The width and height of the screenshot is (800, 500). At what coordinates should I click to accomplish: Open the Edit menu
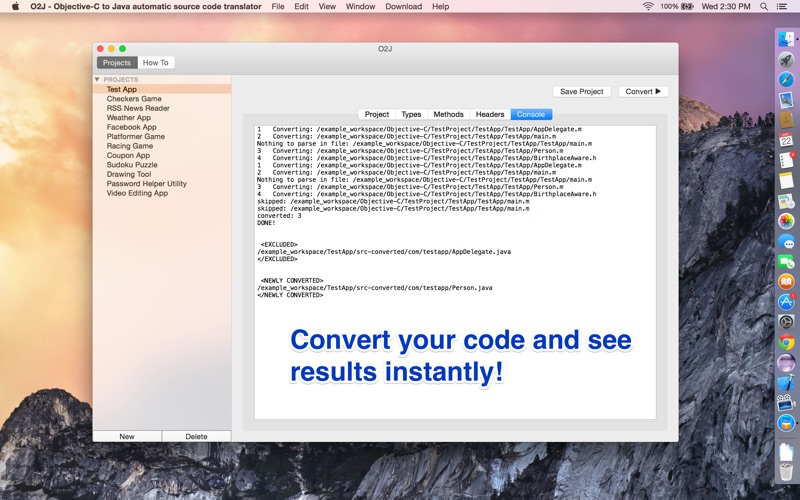[302, 6]
